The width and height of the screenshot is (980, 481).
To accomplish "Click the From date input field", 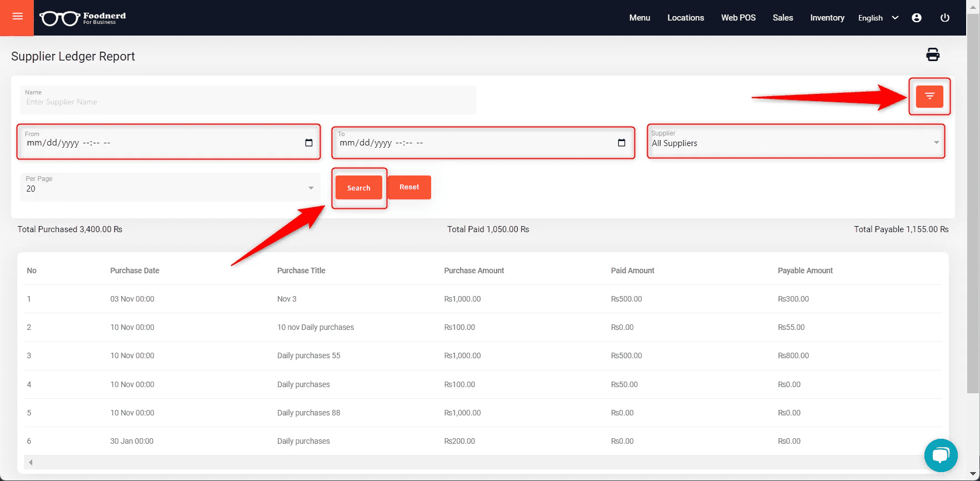I will pyautogui.click(x=169, y=142).
